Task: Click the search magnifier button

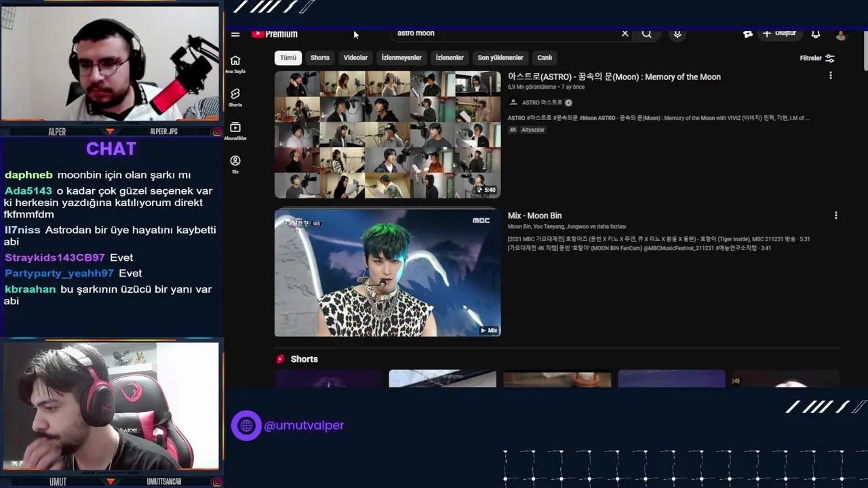Action: pos(647,33)
